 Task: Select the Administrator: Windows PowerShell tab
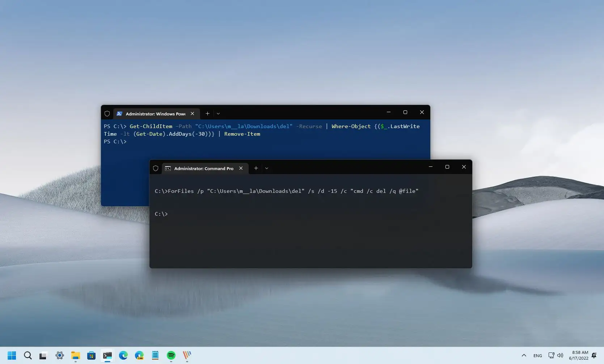[154, 114]
